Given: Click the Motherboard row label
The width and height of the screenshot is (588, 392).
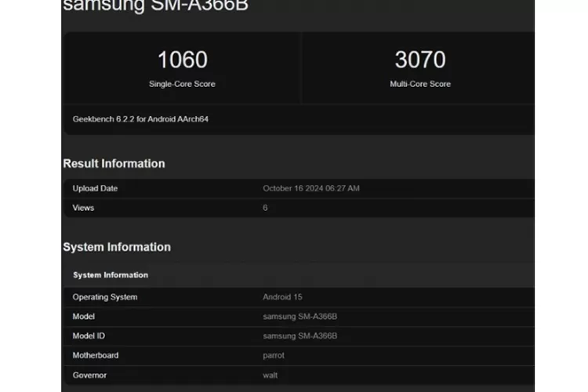Looking at the screenshot, I should pos(95,355).
